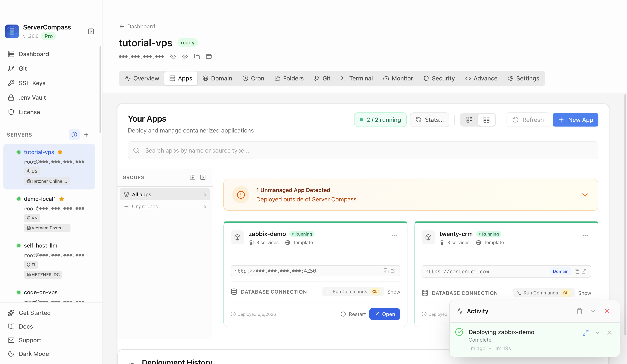This screenshot has height=364, width=627.
Task: Run Commands CLI for zabbix-demo
Action: [x=353, y=292]
